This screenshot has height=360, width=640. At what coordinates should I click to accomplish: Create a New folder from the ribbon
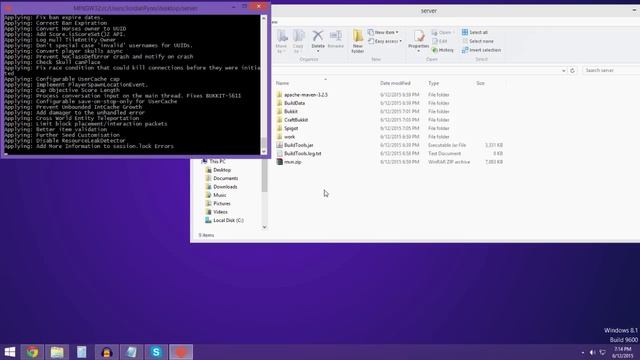358,41
